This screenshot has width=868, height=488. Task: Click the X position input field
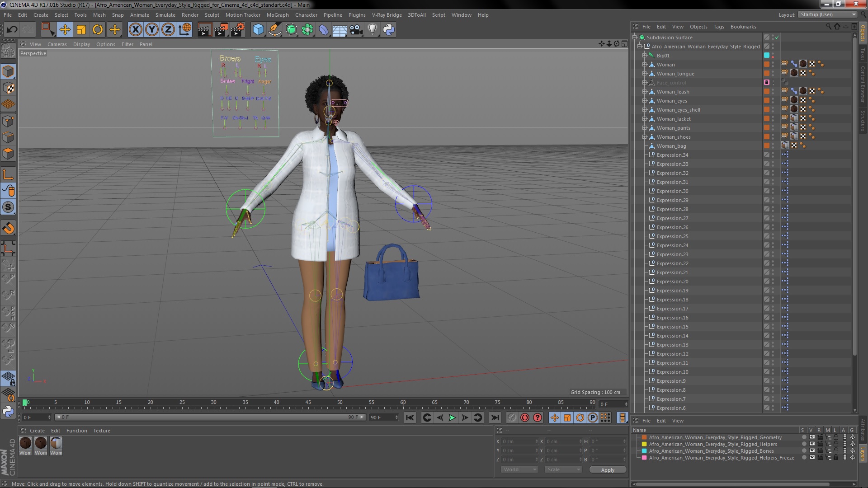(x=519, y=441)
